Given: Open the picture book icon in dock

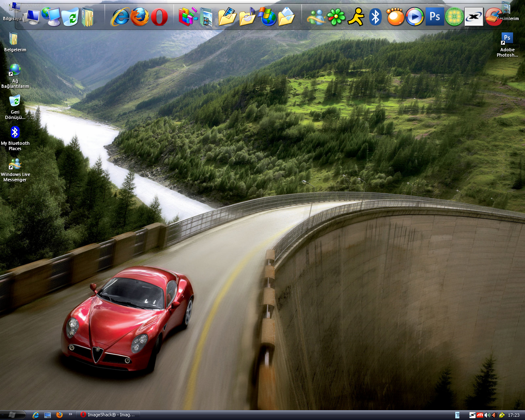Looking at the screenshot, I should pos(206,17).
